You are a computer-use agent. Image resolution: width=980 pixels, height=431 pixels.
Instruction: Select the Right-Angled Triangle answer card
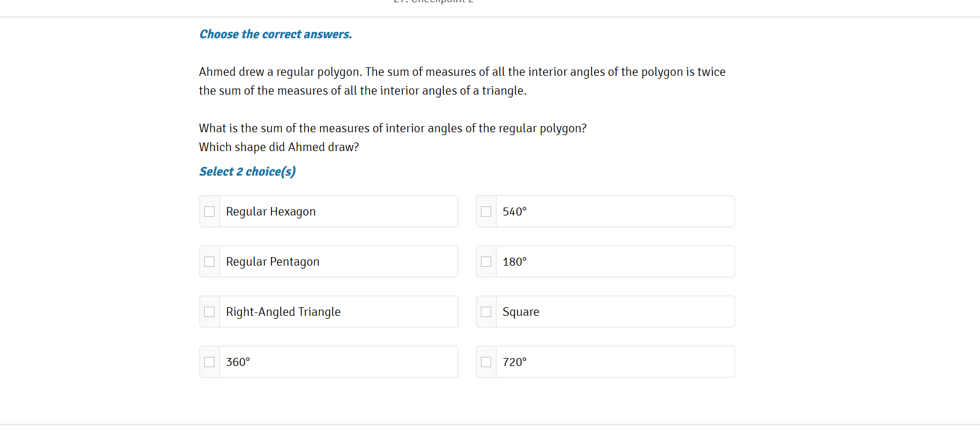click(x=328, y=311)
